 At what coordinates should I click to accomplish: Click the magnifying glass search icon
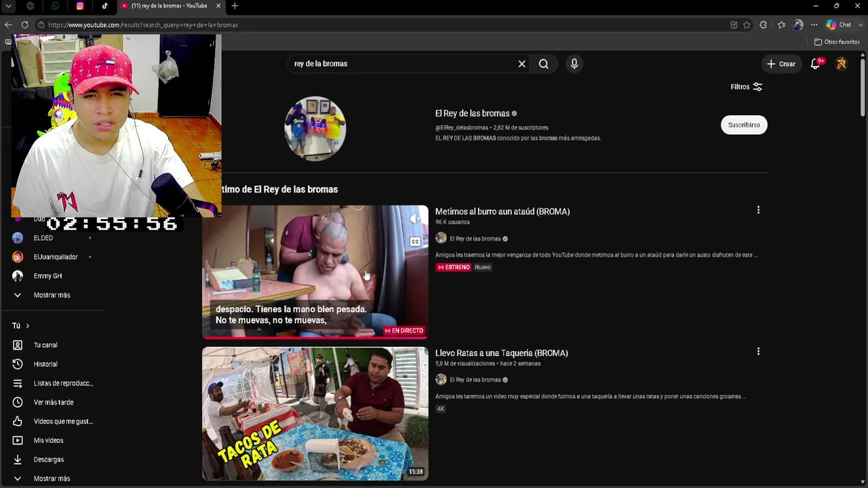pyautogui.click(x=544, y=64)
